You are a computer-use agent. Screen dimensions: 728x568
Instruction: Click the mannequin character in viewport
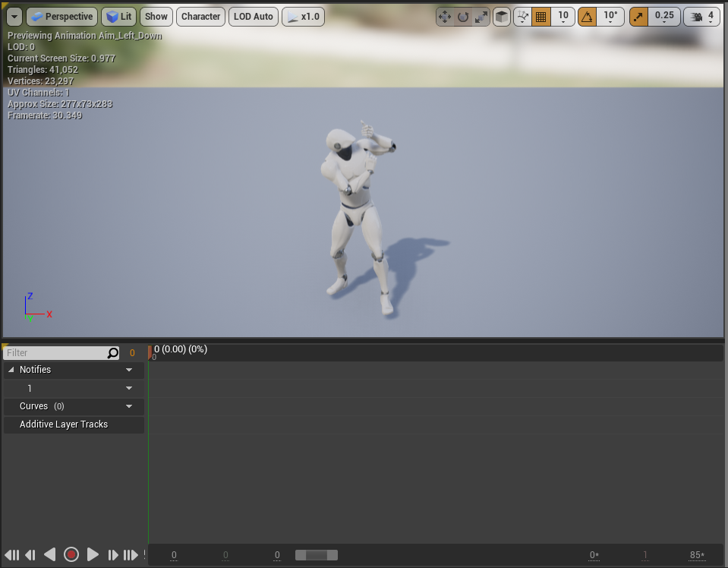[x=358, y=218]
